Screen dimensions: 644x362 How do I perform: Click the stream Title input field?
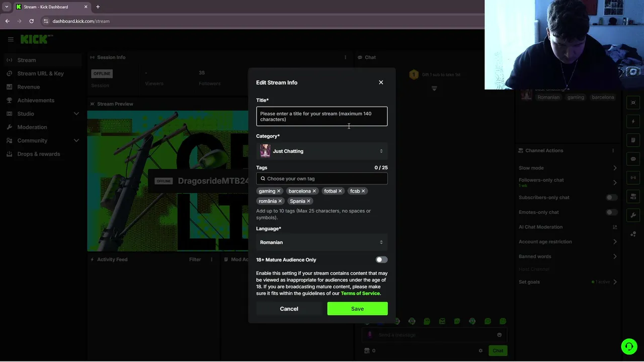322,116
